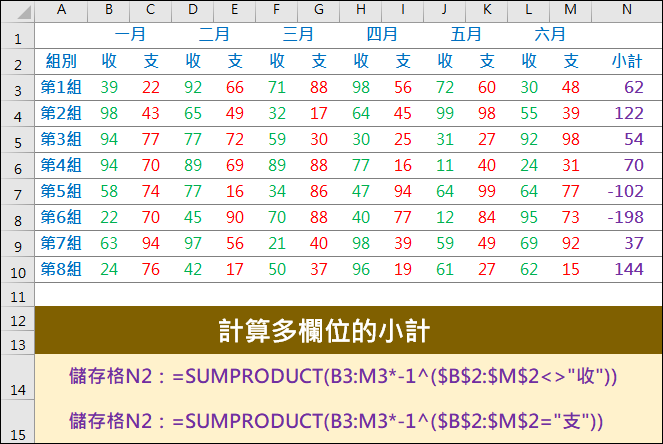This screenshot has width=663, height=444.
Task: Select cell J6 with value 11
Action: click(x=444, y=165)
